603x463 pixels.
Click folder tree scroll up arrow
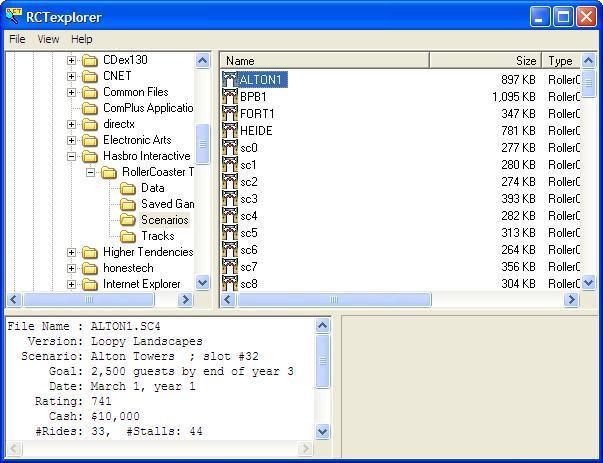click(202, 60)
